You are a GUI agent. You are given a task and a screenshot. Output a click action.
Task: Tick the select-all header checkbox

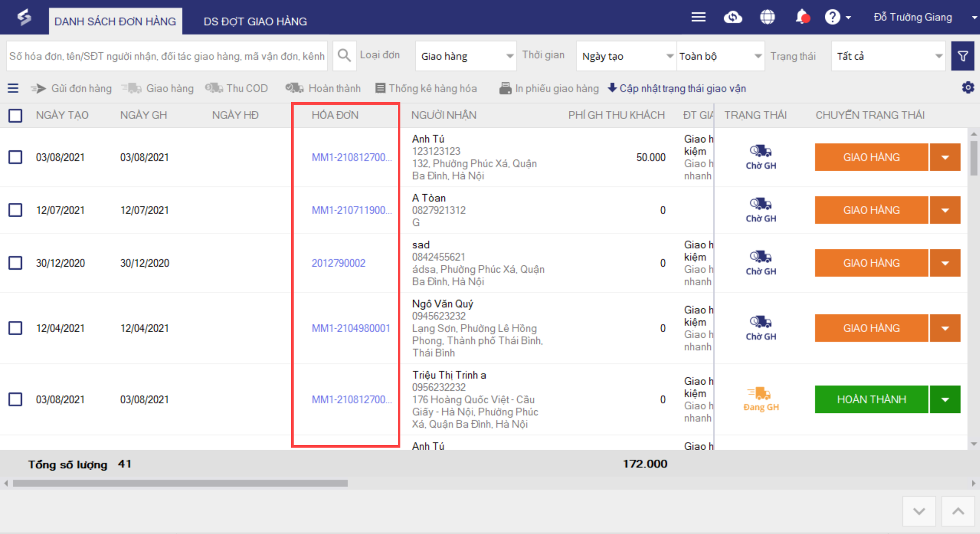pyautogui.click(x=15, y=115)
